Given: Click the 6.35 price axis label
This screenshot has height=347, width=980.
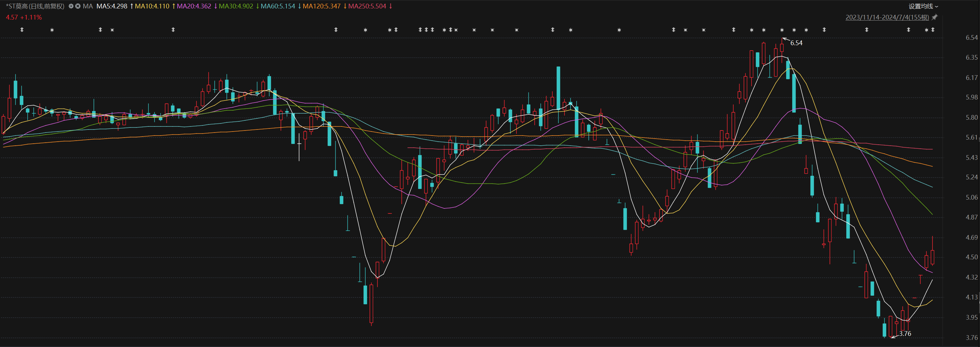Looking at the screenshot, I should [972, 57].
